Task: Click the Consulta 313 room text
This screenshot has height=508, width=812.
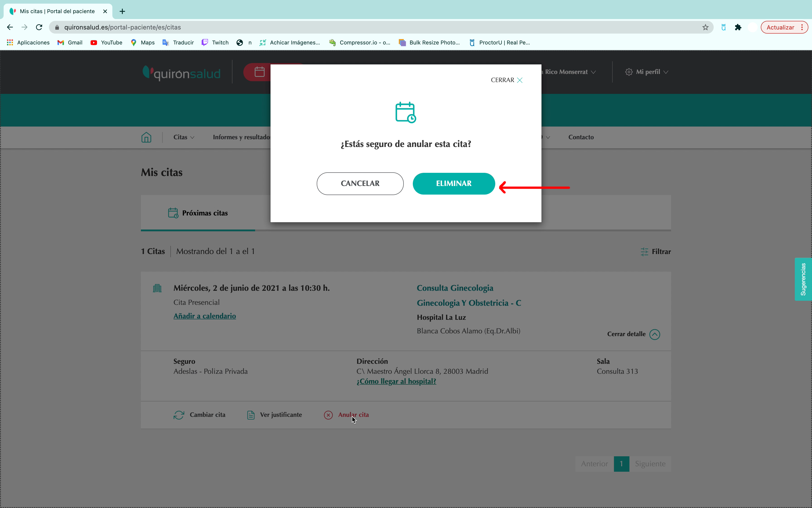Action: coord(617,371)
